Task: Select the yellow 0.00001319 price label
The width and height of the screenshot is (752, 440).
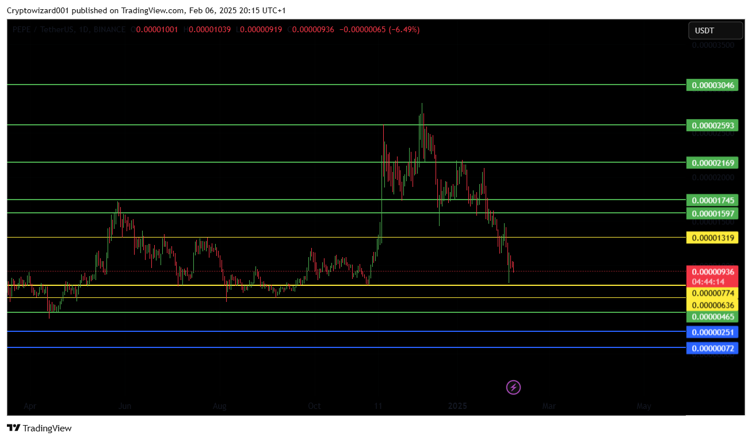Action: pos(713,238)
